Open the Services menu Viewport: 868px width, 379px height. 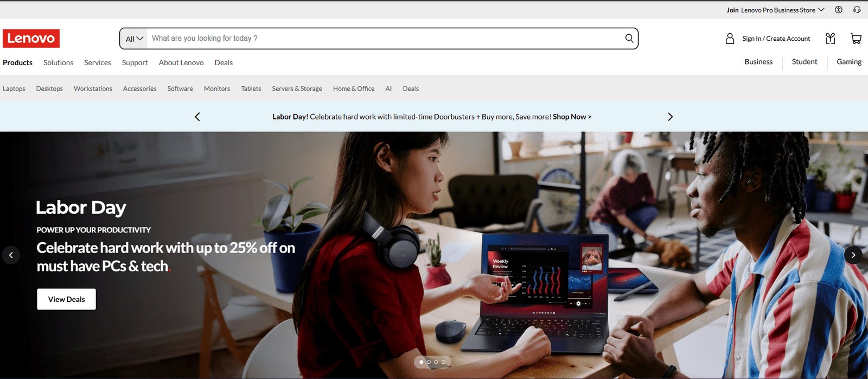click(x=98, y=62)
